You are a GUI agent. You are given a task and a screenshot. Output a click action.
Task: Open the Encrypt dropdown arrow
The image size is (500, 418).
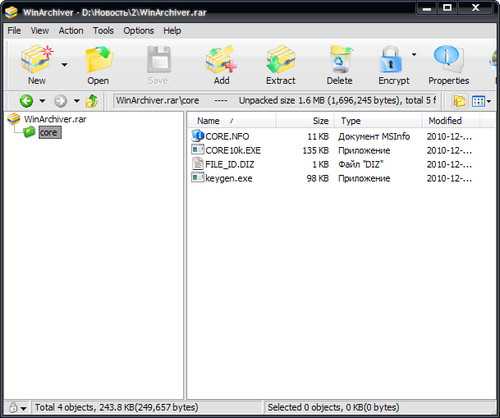(x=414, y=54)
